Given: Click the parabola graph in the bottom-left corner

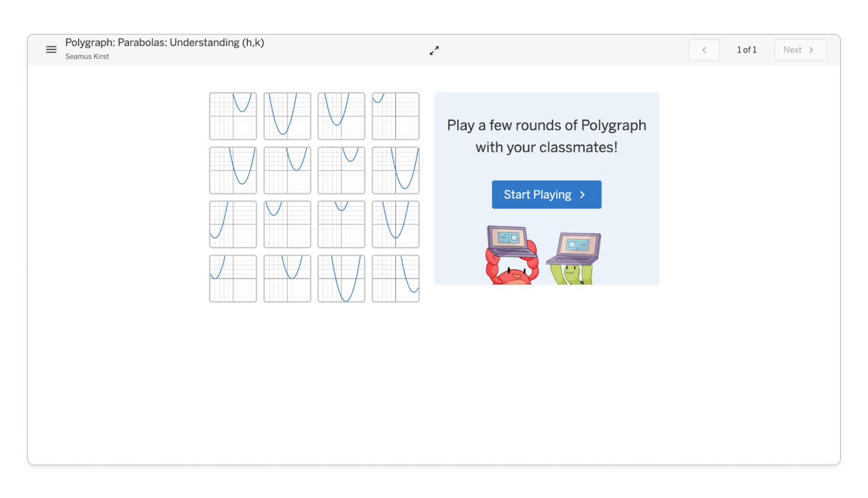Looking at the screenshot, I should pos(233,278).
